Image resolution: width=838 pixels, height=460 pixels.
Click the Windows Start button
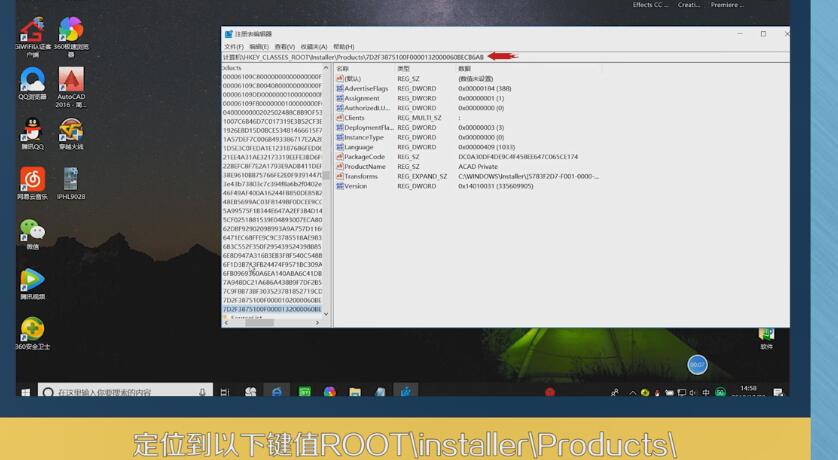[25, 392]
